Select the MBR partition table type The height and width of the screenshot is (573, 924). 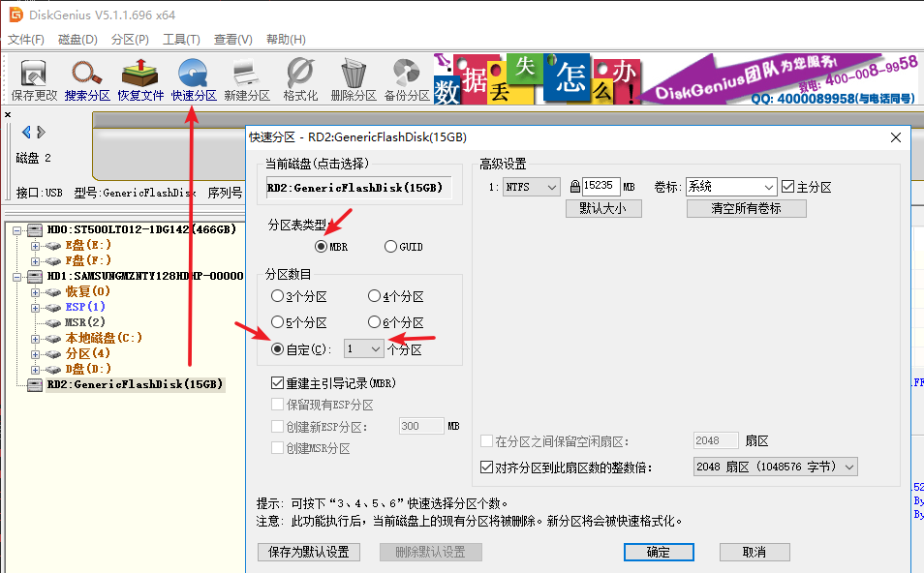323,246
